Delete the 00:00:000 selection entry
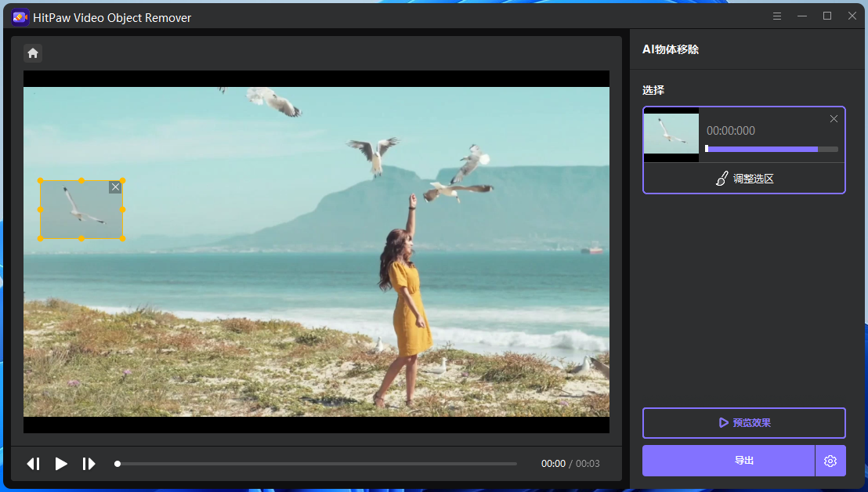Image resolution: width=868 pixels, height=492 pixels. tap(834, 119)
